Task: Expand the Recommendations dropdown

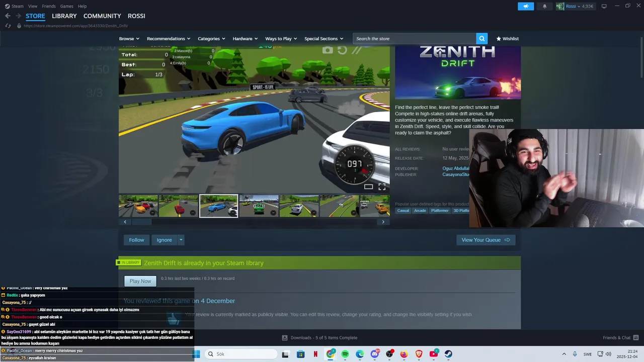Action: coord(169,39)
